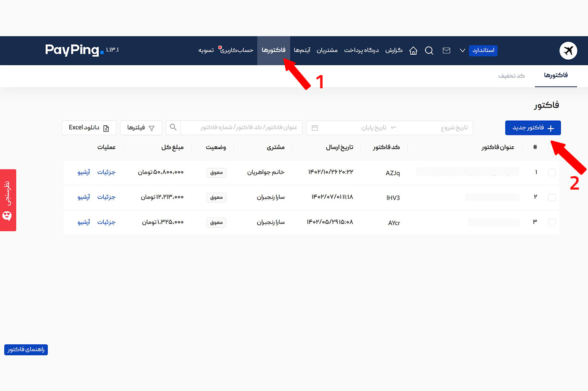The width and height of the screenshot is (588, 391).
Task: Check the checkbox for invoice IHV3
Action: pyautogui.click(x=552, y=197)
